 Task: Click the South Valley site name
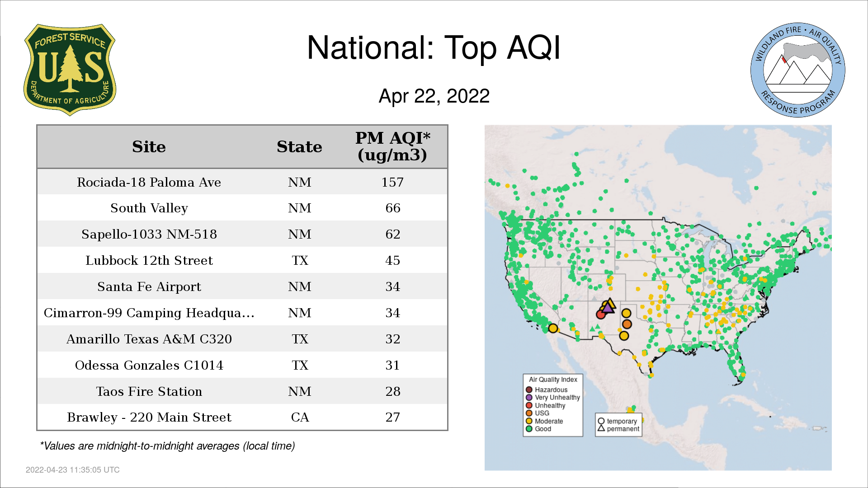149,208
